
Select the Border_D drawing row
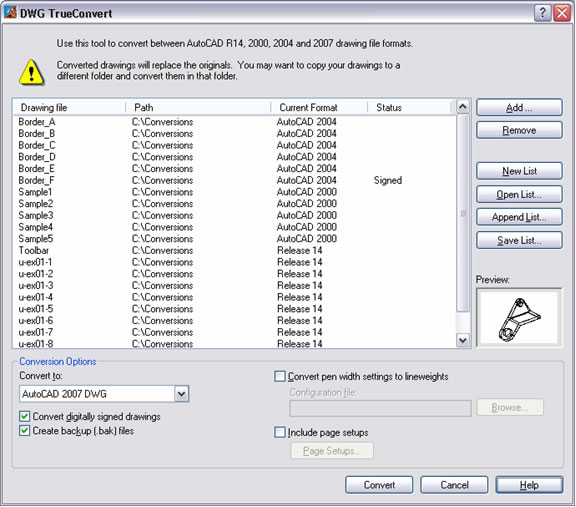pyautogui.click(x=235, y=157)
